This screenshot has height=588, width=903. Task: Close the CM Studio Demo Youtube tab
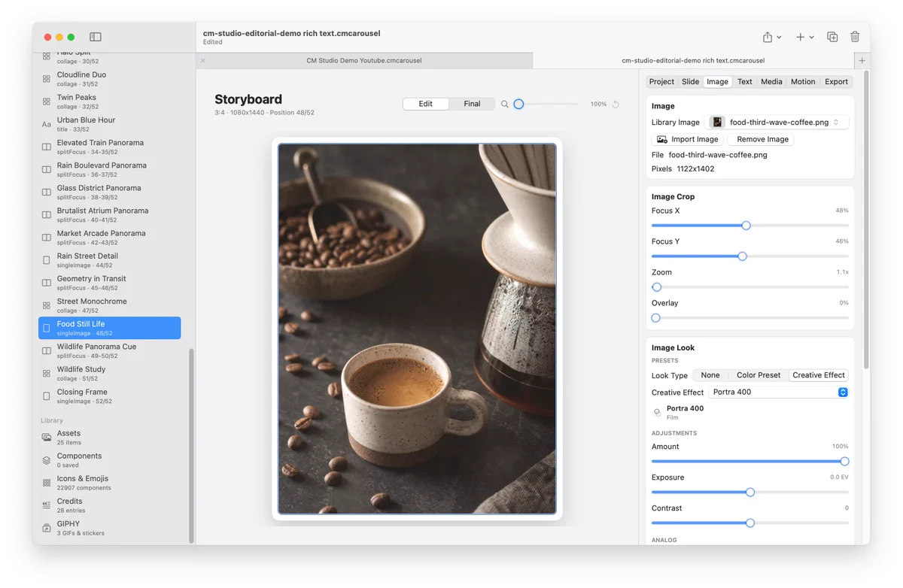202,60
